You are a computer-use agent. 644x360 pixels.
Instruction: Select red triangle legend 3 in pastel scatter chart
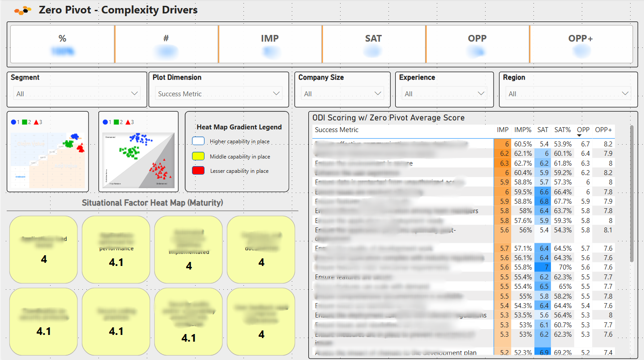pos(38,122)
